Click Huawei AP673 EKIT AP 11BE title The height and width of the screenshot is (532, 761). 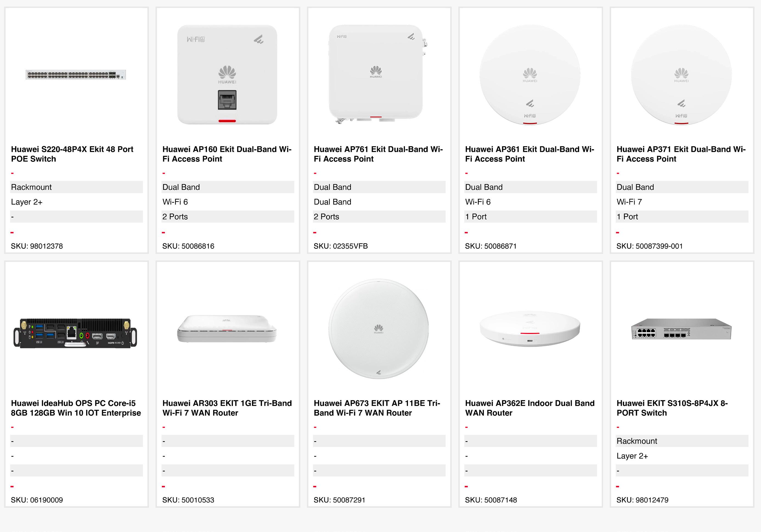(377, 408)
